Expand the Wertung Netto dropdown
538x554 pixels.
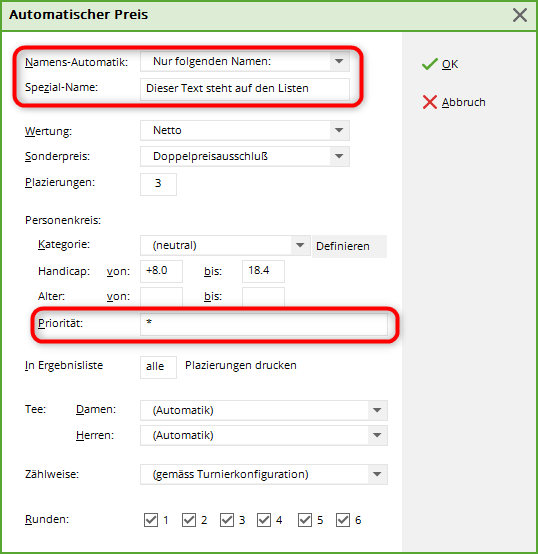tap(244, 130)
